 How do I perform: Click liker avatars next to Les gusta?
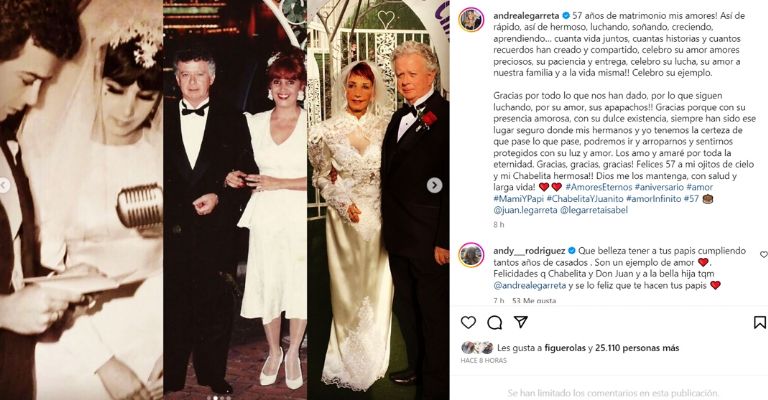click(477, 348)
